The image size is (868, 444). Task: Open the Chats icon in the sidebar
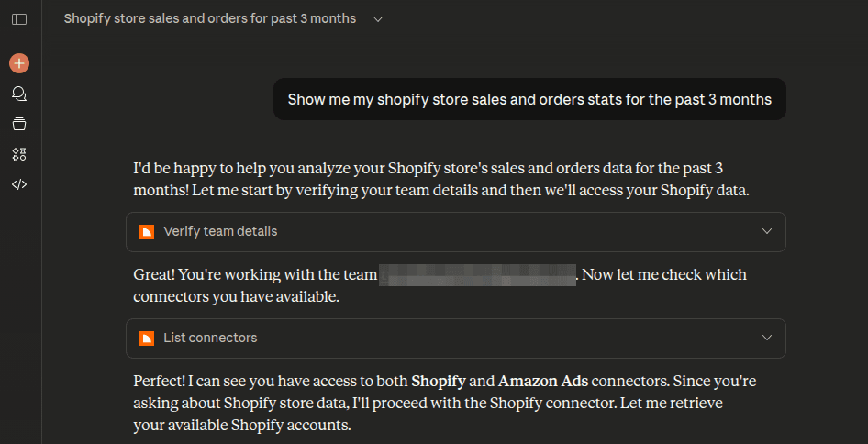[19, 94]
